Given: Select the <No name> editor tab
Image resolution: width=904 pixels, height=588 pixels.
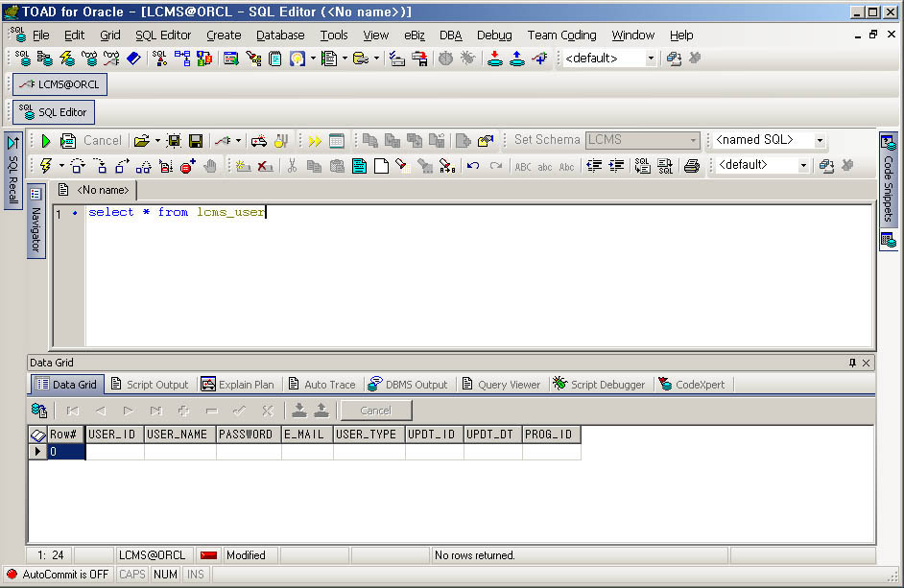Looking at the screenshot, I should pos(96,190).
